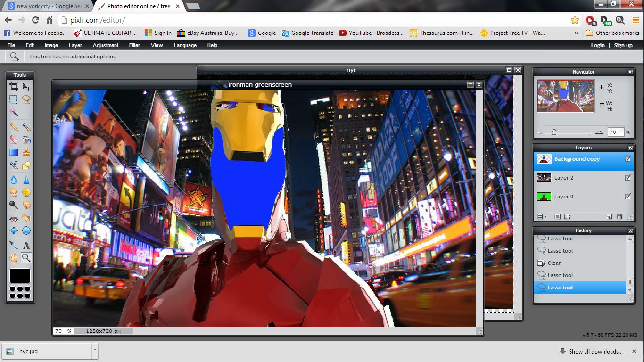The width and height of the screenshot is (644, 362).
Task: Open the Adjustment menu
Action: coord(106,45)
